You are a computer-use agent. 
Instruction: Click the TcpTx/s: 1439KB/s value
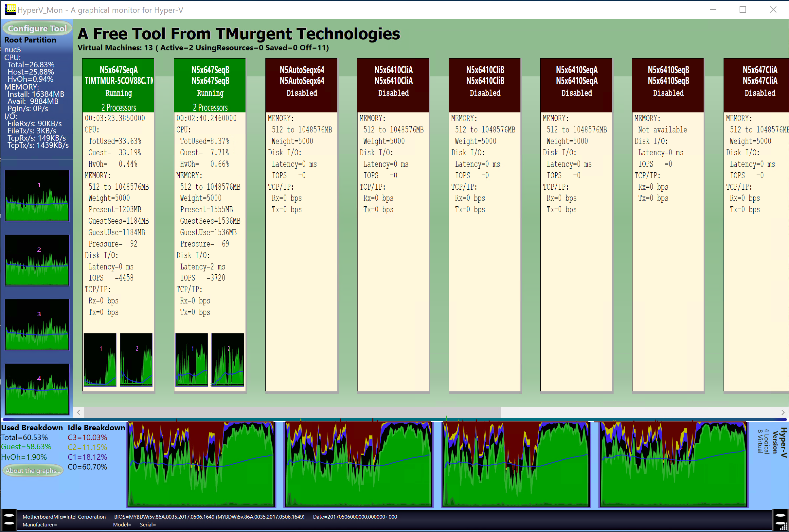point(38,145)
